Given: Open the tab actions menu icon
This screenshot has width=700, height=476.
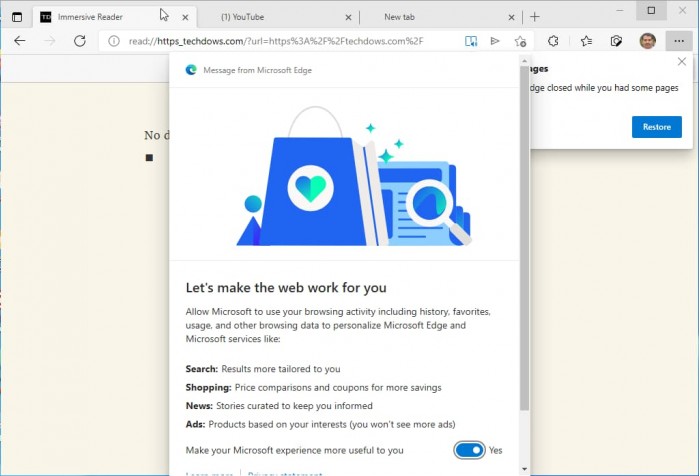Looking at the screenshot, I should tap(17, 17).
